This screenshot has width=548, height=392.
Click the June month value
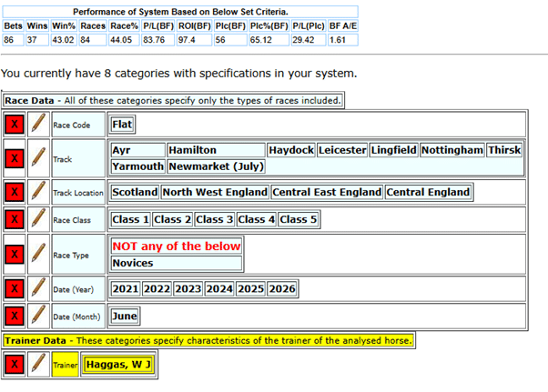125,316
